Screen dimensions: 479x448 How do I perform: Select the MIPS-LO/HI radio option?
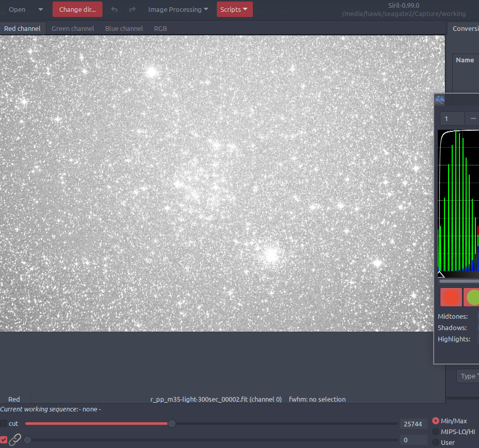tap(436, 432)
